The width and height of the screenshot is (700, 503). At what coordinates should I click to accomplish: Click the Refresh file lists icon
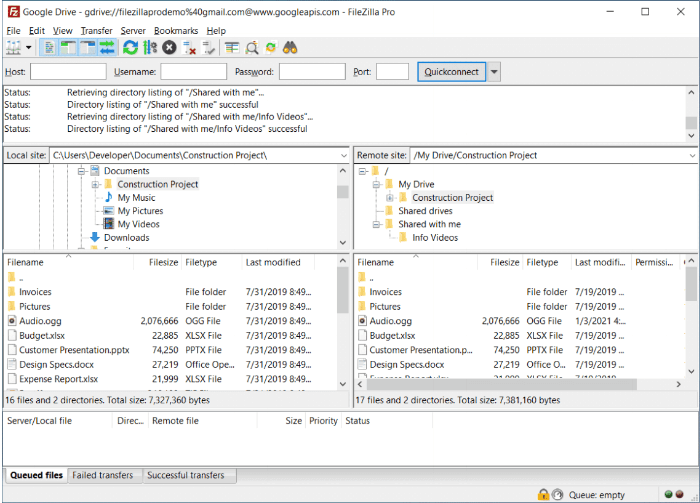click(x=130, y=47)
